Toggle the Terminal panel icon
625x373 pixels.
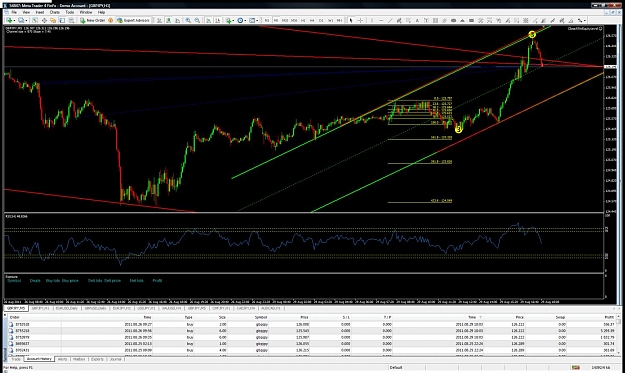[x=62, y=20]
